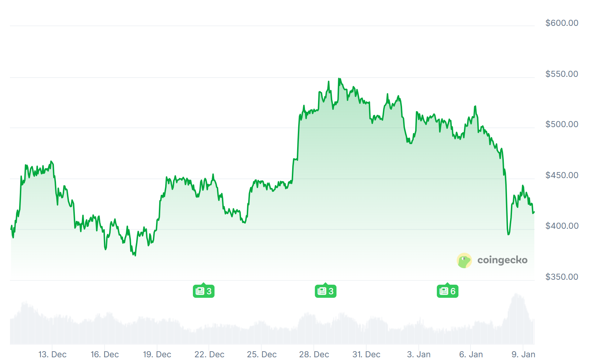Click the 9. Jan date label

tap(523, 354)
